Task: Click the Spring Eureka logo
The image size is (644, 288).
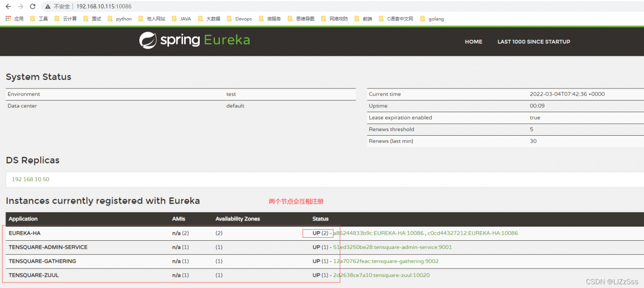Action: click(194, 40)
